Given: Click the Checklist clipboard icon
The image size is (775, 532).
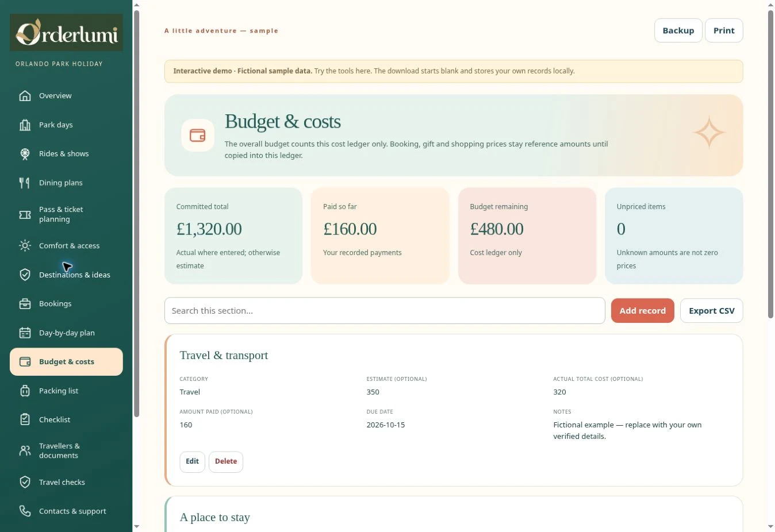Looking at the screenshot, I should [x=25, y=419].
